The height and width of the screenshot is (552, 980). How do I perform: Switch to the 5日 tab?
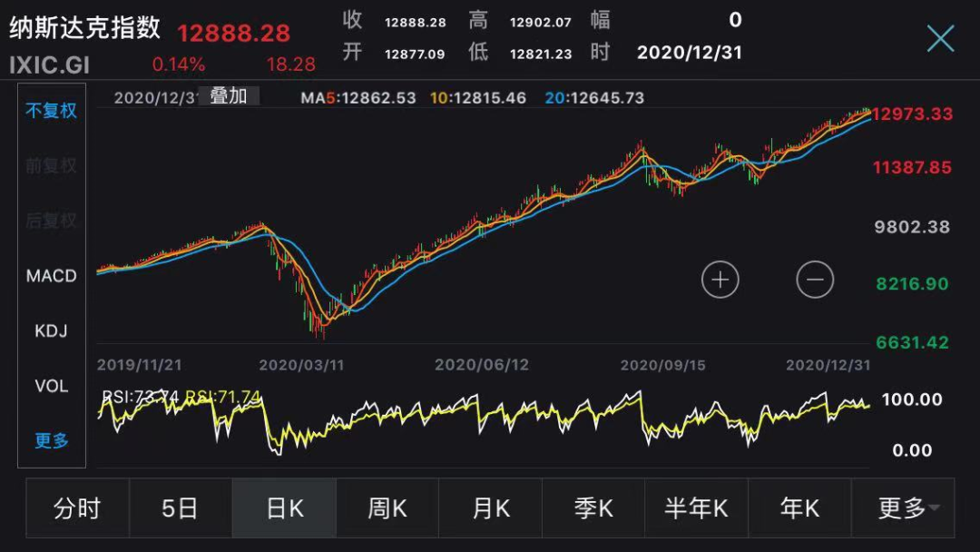pyautogui.click(x=181, y=508)
